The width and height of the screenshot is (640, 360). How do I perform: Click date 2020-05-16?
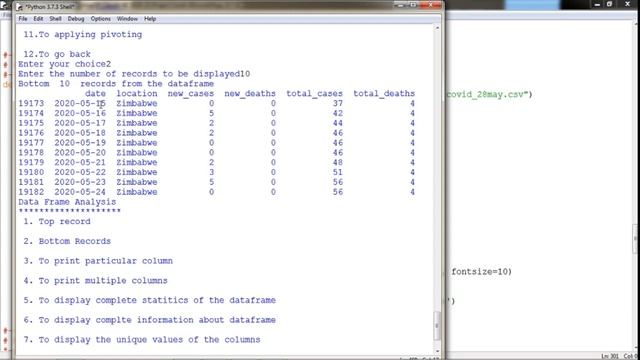[80, 113]
